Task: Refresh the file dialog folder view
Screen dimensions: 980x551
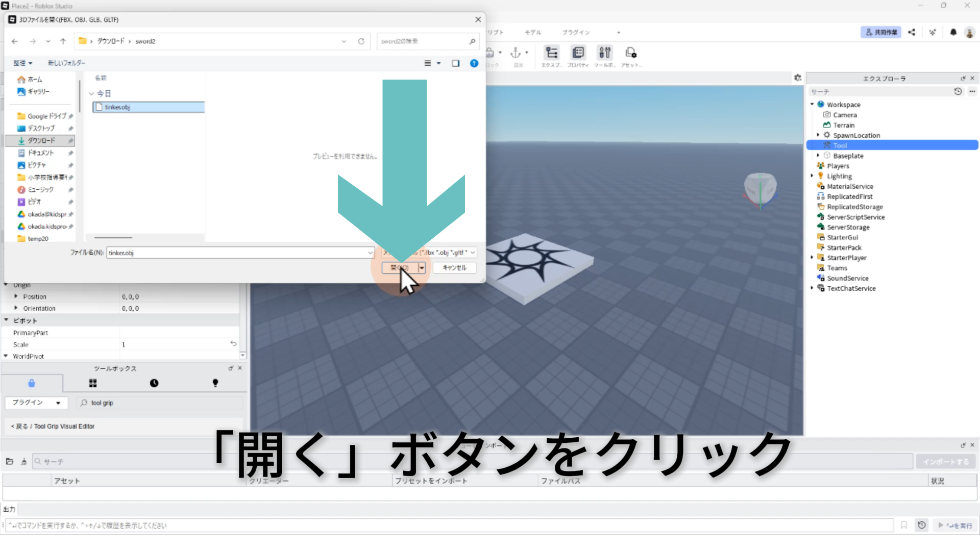Action: [361, 41]
